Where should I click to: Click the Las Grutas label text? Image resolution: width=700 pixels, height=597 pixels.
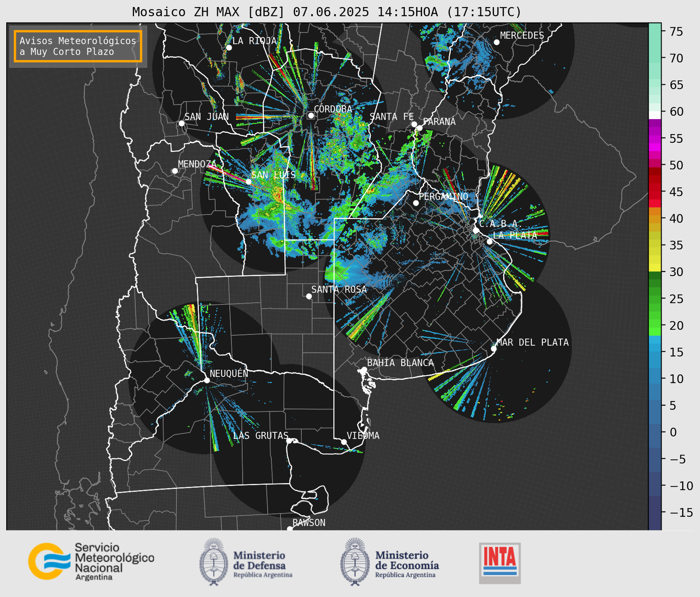[261, 436]
